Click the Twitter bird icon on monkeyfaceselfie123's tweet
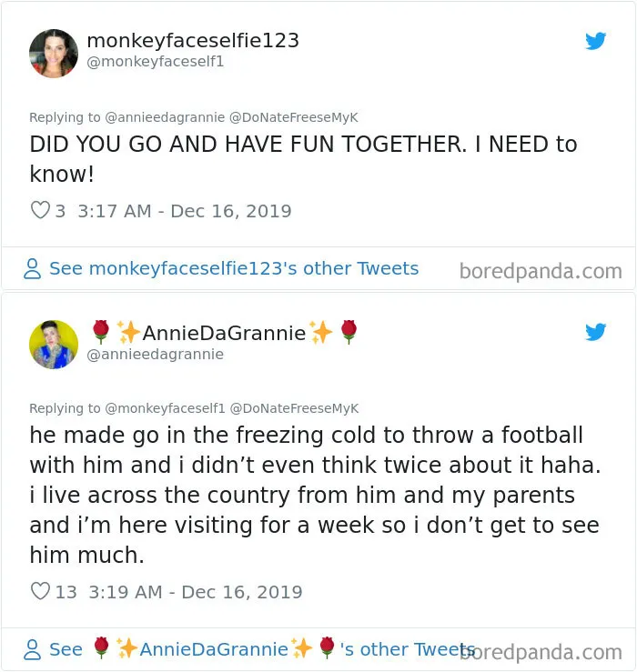The image size is (637, 672). tap(595, 41)
